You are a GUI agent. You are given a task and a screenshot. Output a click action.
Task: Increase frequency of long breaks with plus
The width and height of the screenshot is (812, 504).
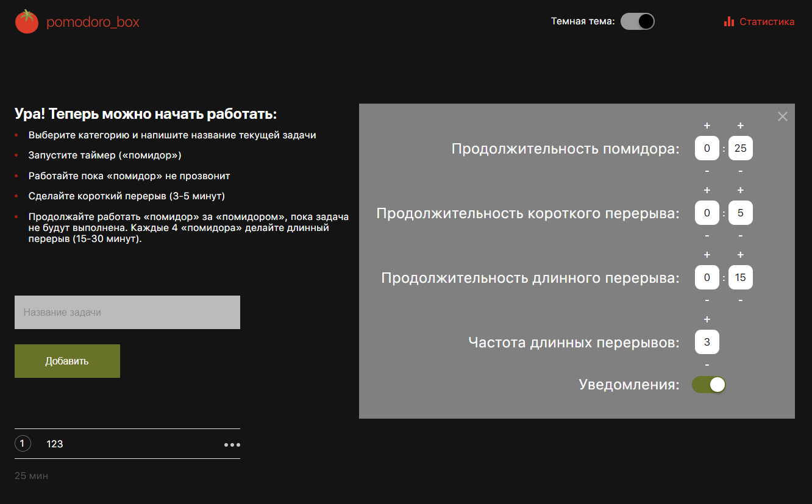coord(707,319)
